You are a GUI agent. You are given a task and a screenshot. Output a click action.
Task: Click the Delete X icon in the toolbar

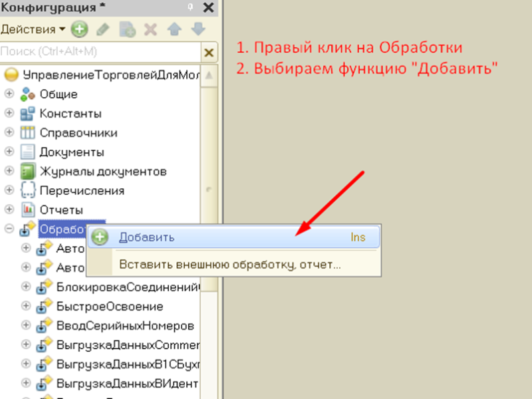150,29
